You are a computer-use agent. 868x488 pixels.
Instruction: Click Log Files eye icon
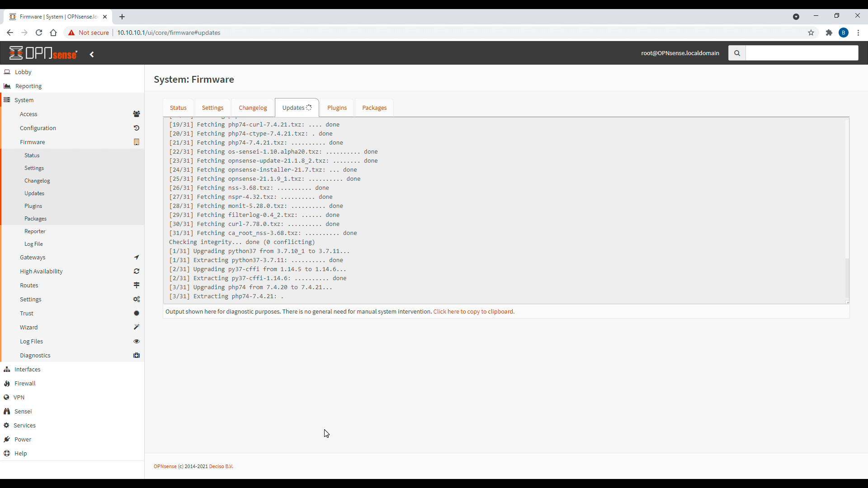pos(137,342)
